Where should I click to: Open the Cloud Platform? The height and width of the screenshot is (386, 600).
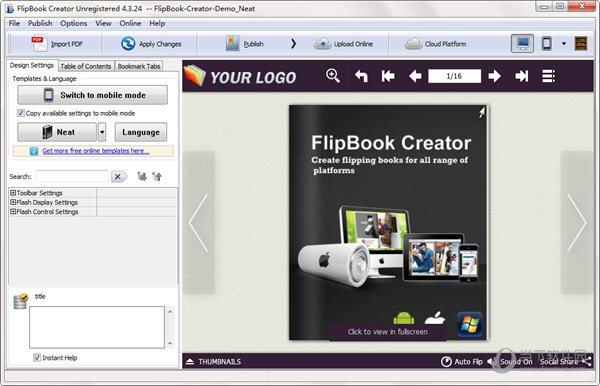click(x=435, y=44)
